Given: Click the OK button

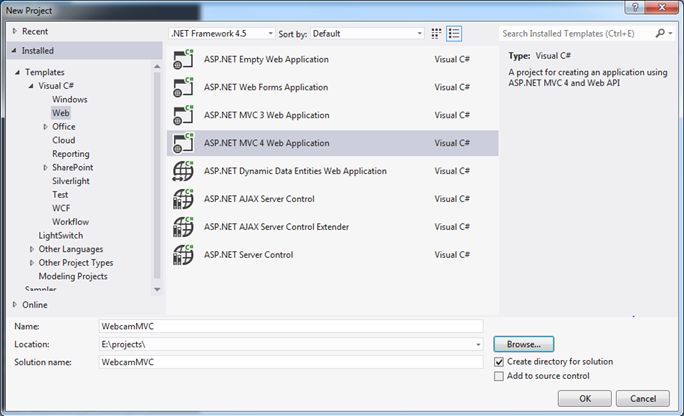Looking at the screenshot, I should click(x=585, y=399).
